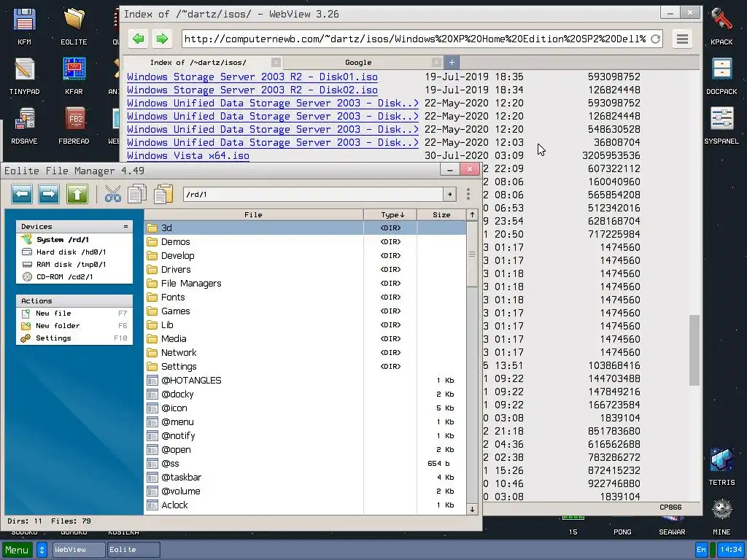Screen dimensions: 747x560
Task: Choose New folder action
Action: [x=74, y=326]
